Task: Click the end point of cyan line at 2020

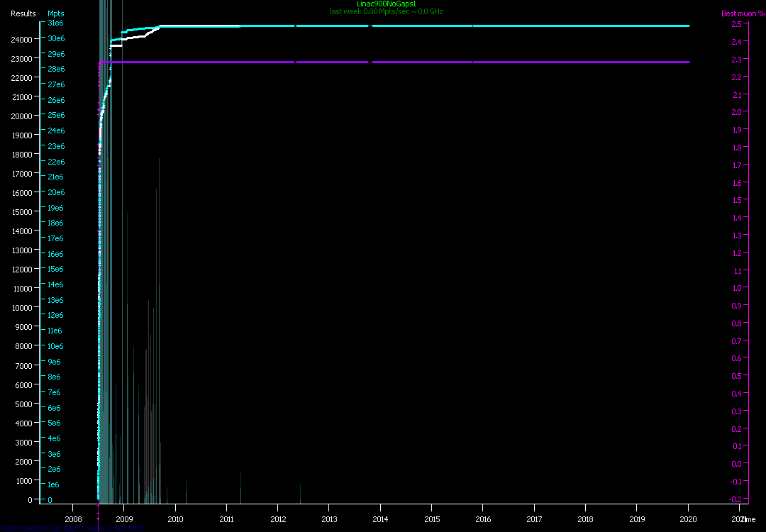Action: pos(688,26)
